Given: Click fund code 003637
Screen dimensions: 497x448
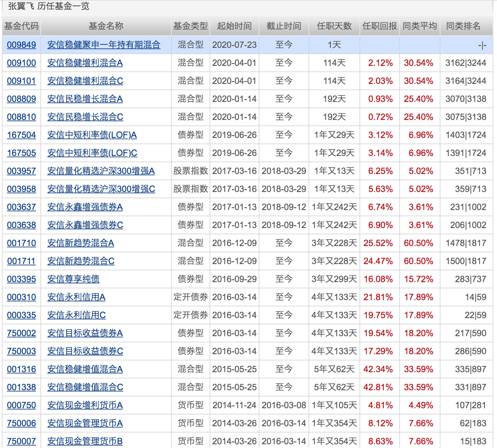Looking at the screenshot, I should [21, 207].
